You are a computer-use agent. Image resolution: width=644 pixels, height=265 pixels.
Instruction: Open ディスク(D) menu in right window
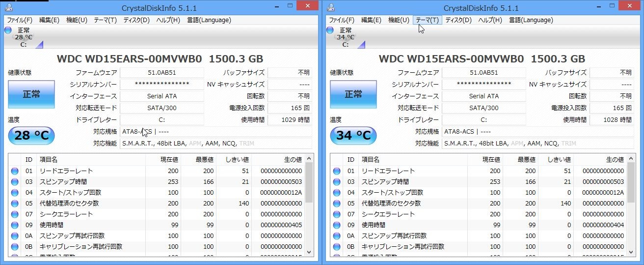pos(458,20)
